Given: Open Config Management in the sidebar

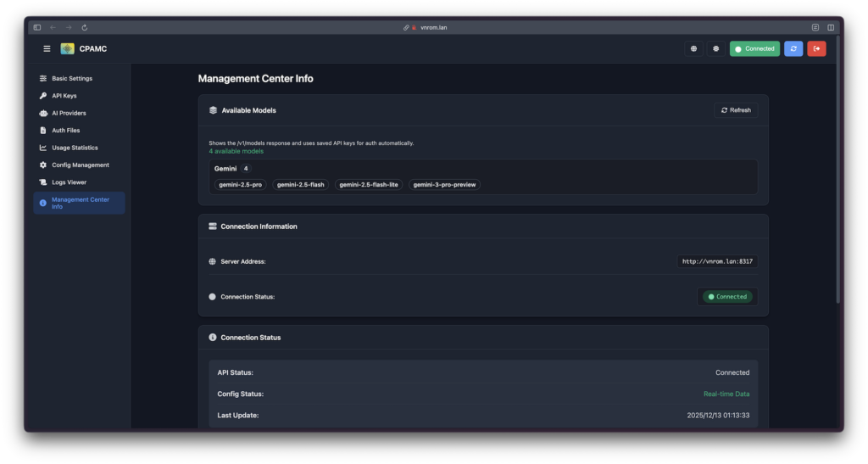Looking at the screenshot, I should (80, 165).
